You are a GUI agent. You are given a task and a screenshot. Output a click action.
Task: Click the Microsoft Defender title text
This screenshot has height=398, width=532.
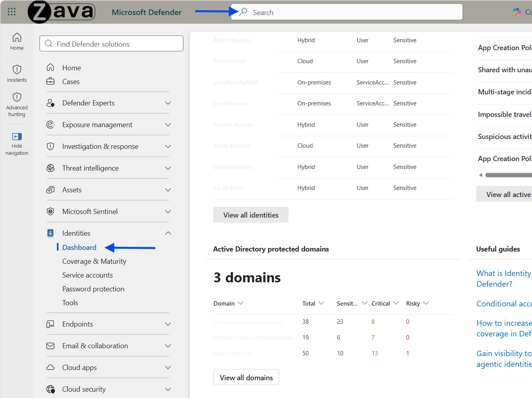tap(147, 12)
